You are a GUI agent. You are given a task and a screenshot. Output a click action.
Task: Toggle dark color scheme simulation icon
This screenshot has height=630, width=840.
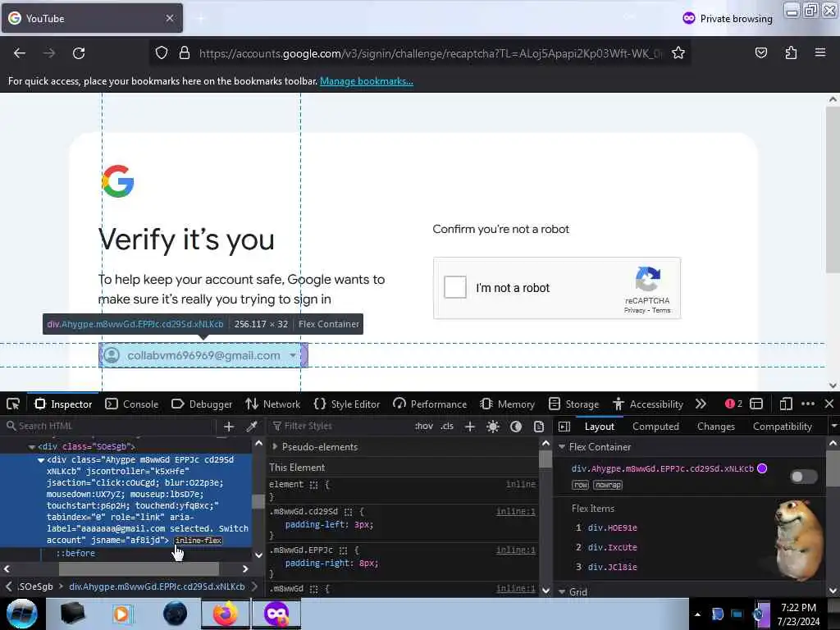point(516,427)
